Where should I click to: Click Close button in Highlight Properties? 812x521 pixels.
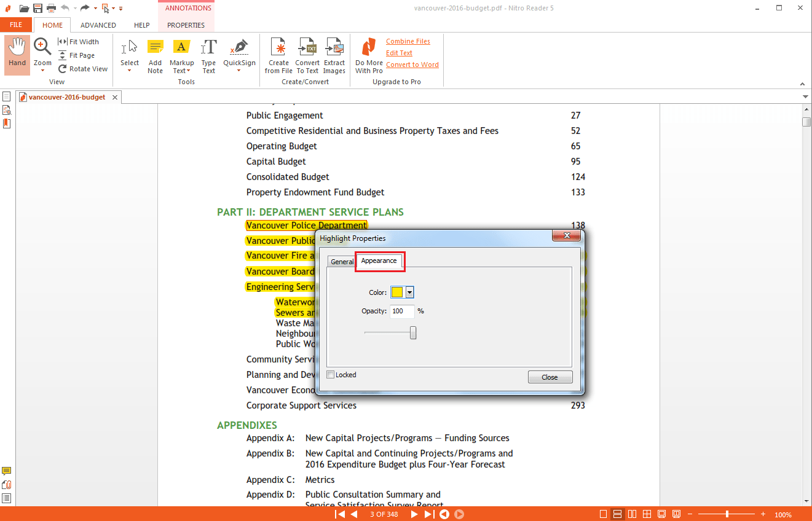550,377
